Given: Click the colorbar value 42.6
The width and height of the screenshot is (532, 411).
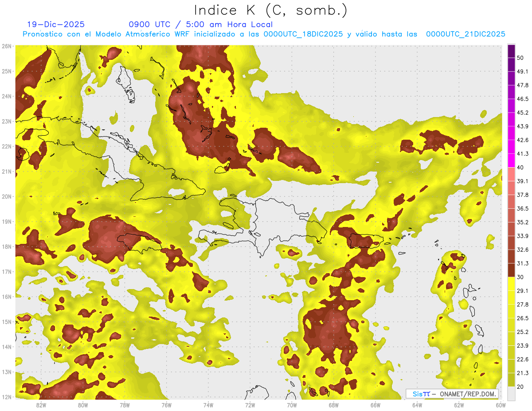Looking at the screenshot, I should pos(522,140).
